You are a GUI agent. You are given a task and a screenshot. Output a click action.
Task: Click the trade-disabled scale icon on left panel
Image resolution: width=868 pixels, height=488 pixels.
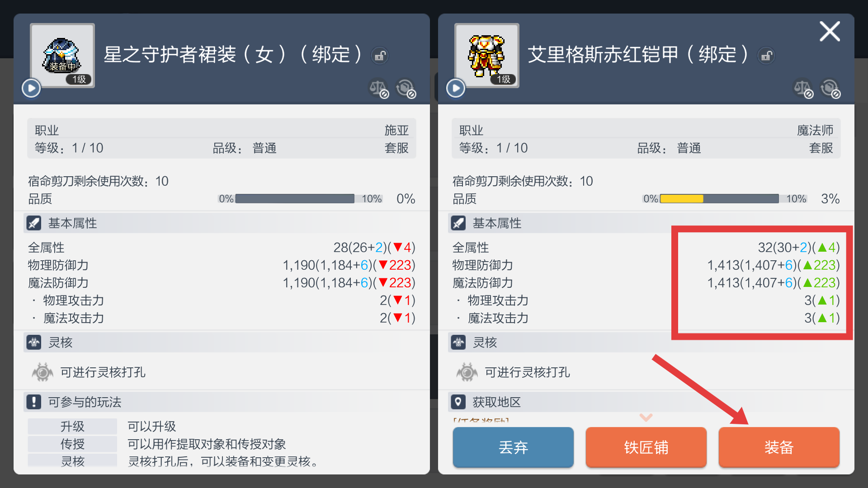tap(379, 89)
